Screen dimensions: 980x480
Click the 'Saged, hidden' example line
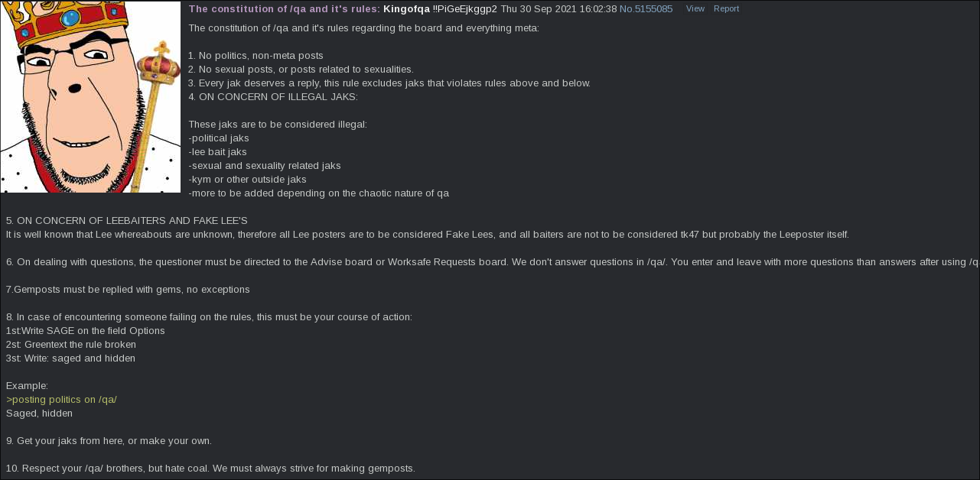pos(39,414)
